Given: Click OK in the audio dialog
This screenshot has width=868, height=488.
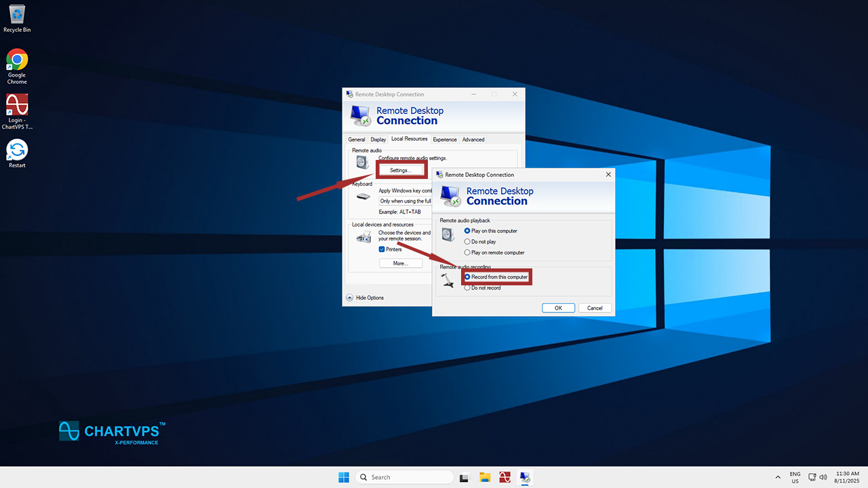Looking at the screenshot, I should tap(558, 308).
